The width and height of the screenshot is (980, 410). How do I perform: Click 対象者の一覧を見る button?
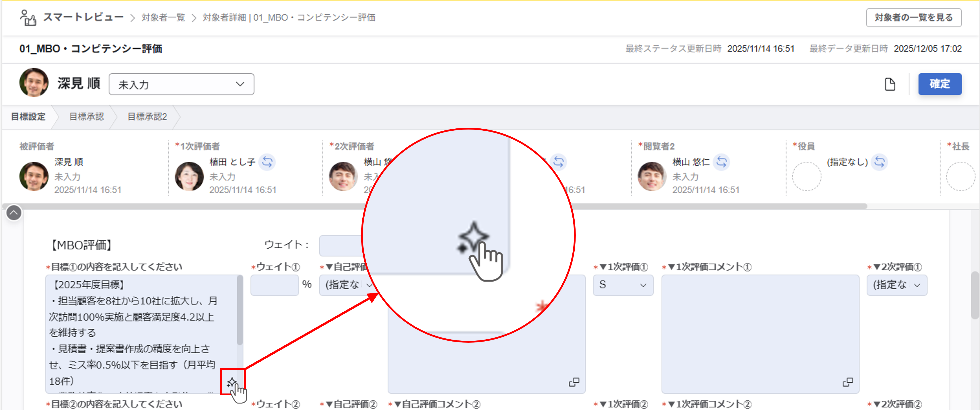coord(913,18)
